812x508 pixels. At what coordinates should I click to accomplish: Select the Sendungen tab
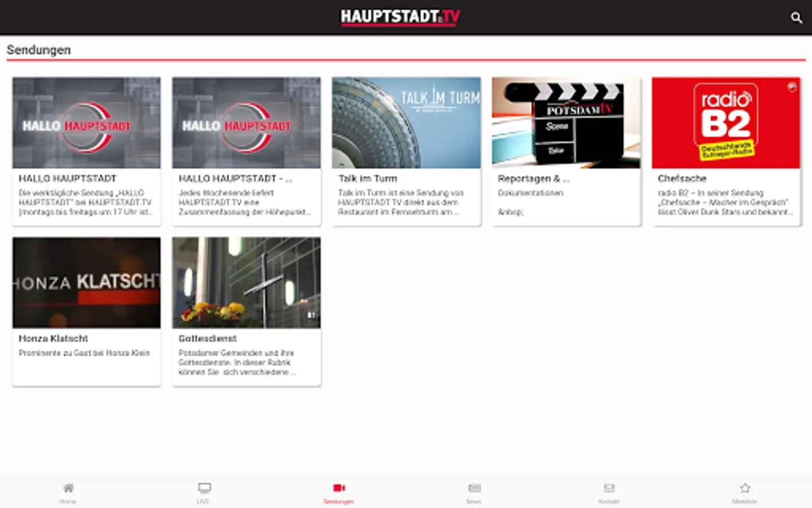click(x=338, y=493)
